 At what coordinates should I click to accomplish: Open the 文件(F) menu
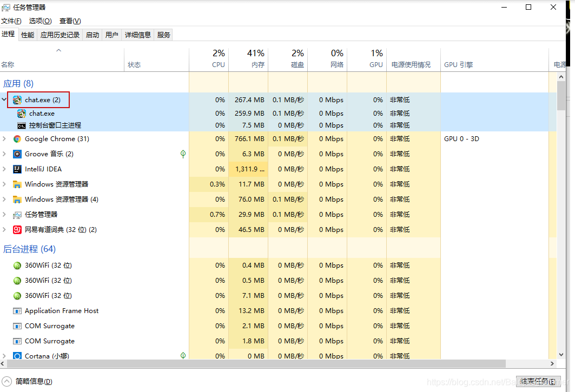coord(11,21)
